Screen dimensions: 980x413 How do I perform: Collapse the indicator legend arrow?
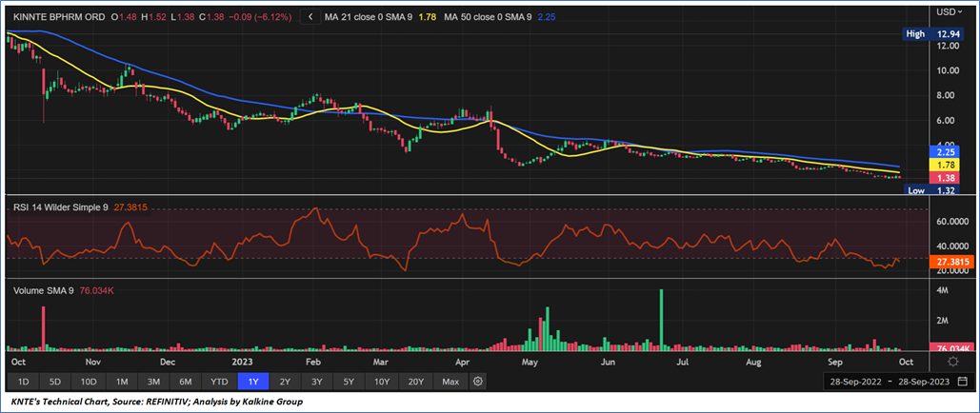(x=310, y=16)
